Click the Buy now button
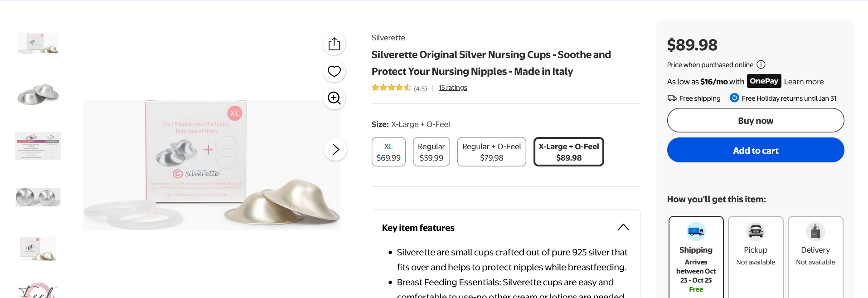The height and width of the screenshot is (298, 868). coord(755,121)
